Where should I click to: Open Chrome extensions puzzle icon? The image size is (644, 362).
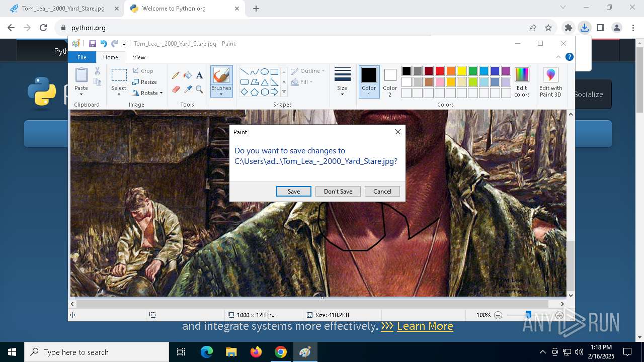point(569,28)
